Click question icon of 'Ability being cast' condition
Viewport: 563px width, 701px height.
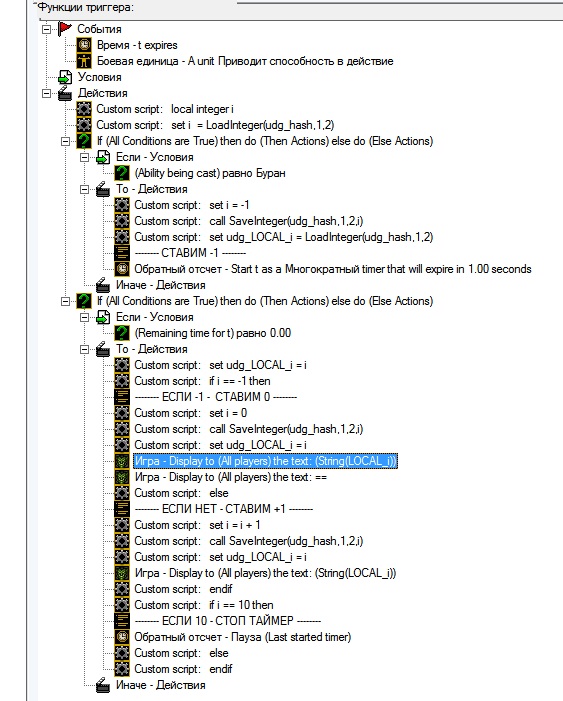point(122,173)
